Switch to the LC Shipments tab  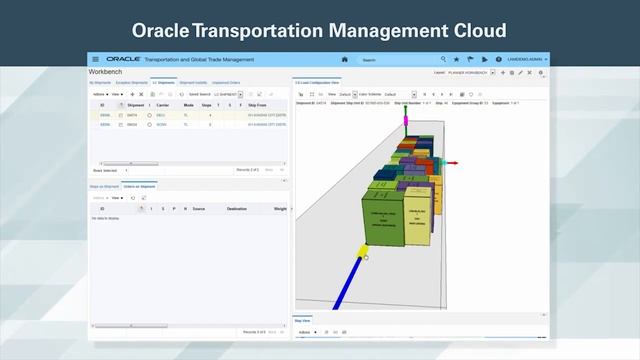pyautogui.click(x=163, y=83)
